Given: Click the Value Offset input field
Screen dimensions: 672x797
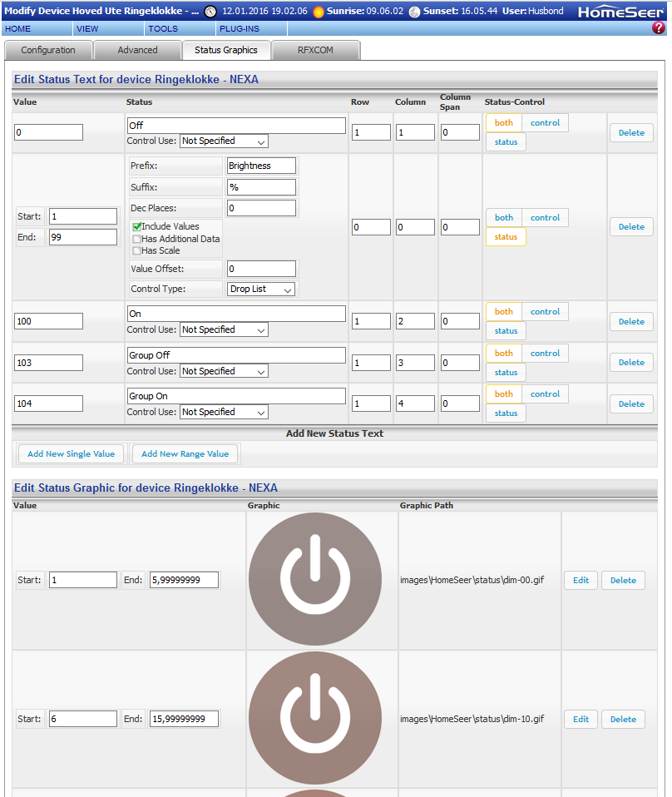Looking at the screenshot, I should click(261, 269).
